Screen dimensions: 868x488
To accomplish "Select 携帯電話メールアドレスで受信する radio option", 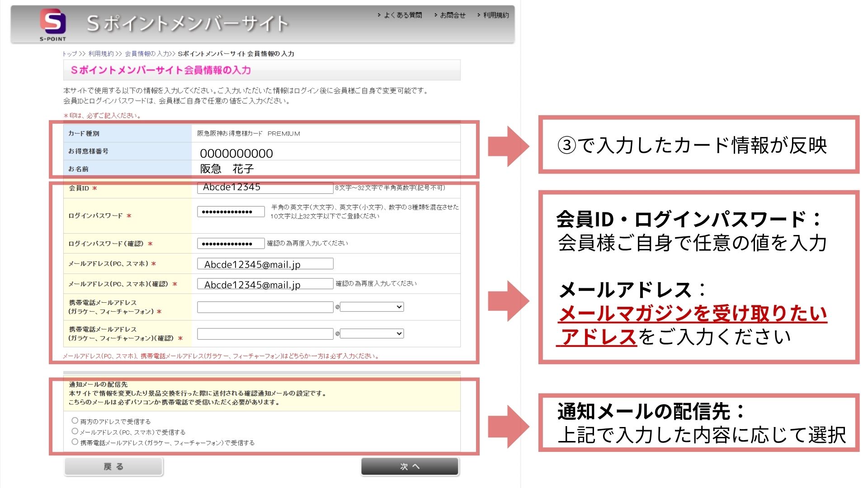I will click(75, 442).
